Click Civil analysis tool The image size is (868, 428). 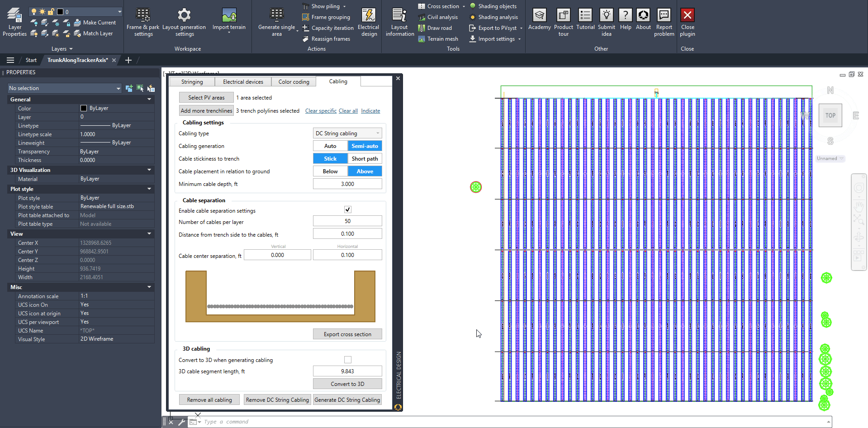click(438, 17)
